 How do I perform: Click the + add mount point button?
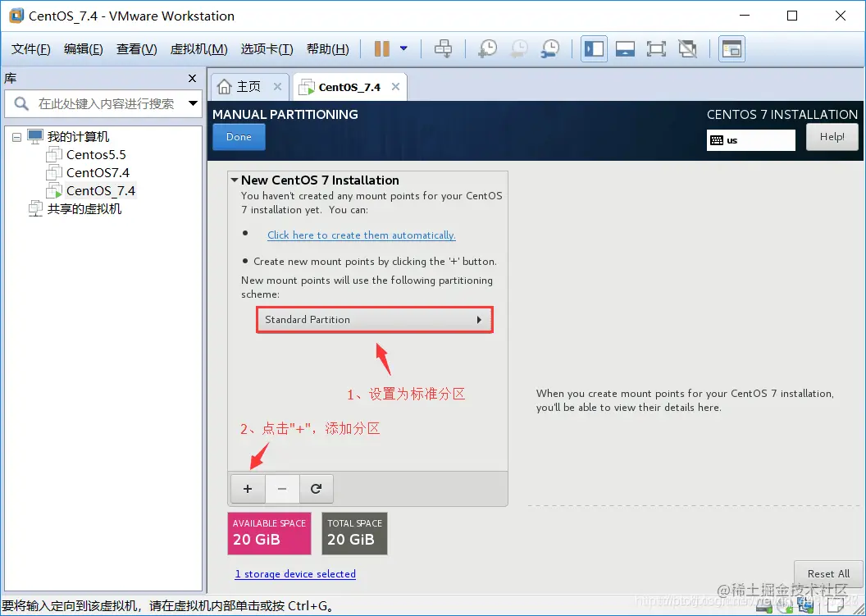coord(248,489)
